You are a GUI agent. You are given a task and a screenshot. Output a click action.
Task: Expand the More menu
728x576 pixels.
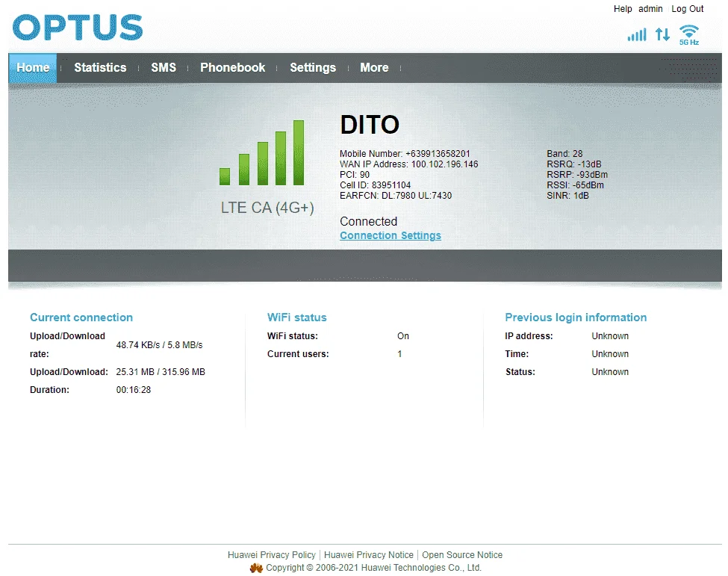click(x=374, y=68)
